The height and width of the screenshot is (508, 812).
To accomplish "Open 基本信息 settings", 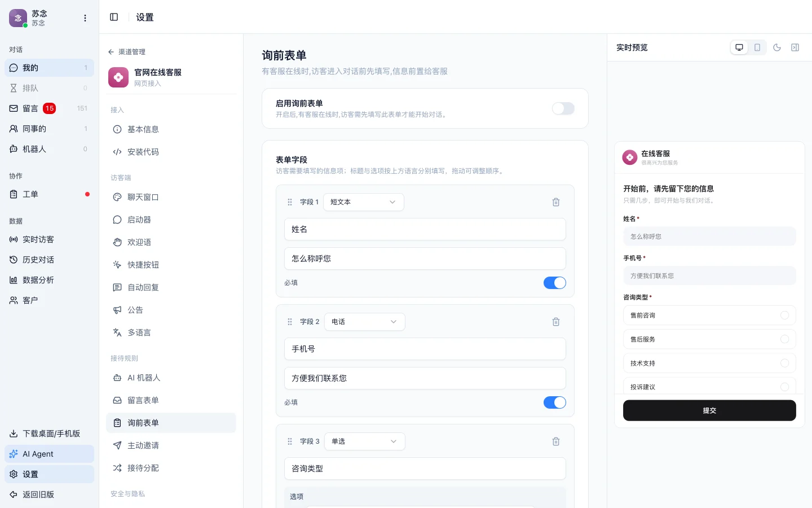I will [171, 129].
